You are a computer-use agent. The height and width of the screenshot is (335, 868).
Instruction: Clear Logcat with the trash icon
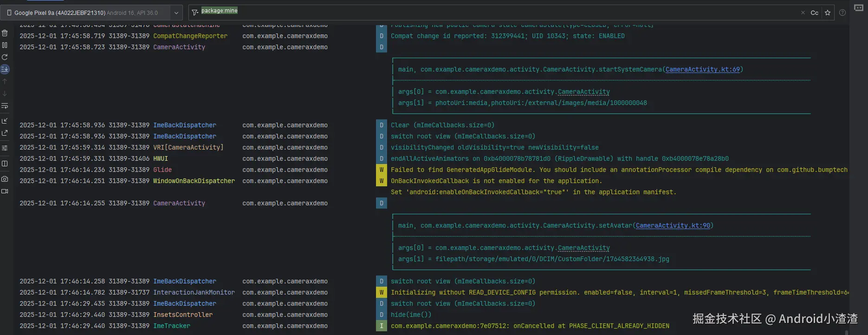click(5, 33)
